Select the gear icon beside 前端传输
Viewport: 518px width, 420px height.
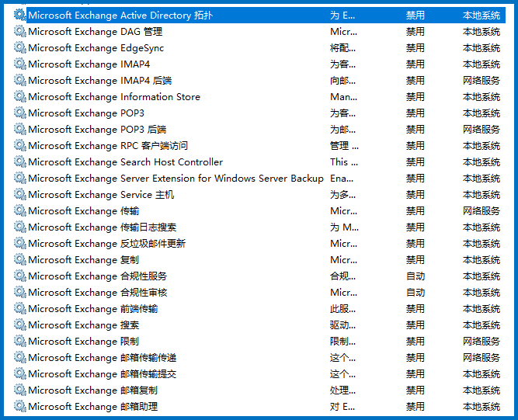pyautogui.click(x=20, y=308)
